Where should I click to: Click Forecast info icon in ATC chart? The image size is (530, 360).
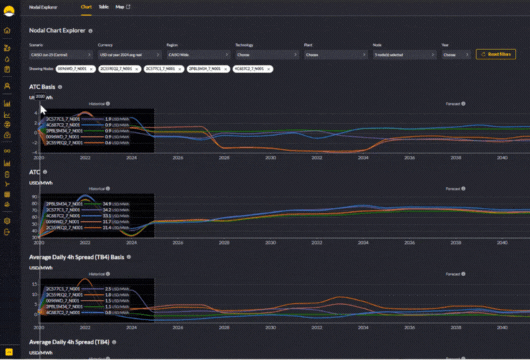(463, 189)
